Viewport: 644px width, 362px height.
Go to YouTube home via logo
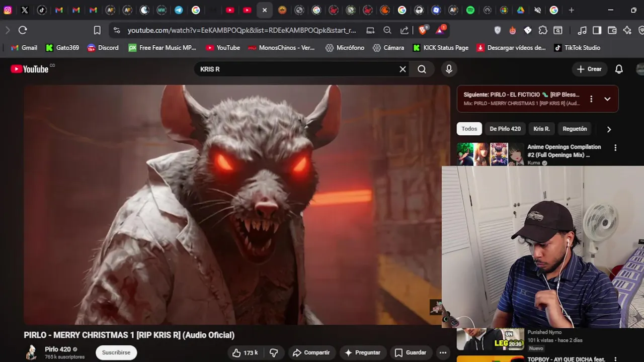30,69
